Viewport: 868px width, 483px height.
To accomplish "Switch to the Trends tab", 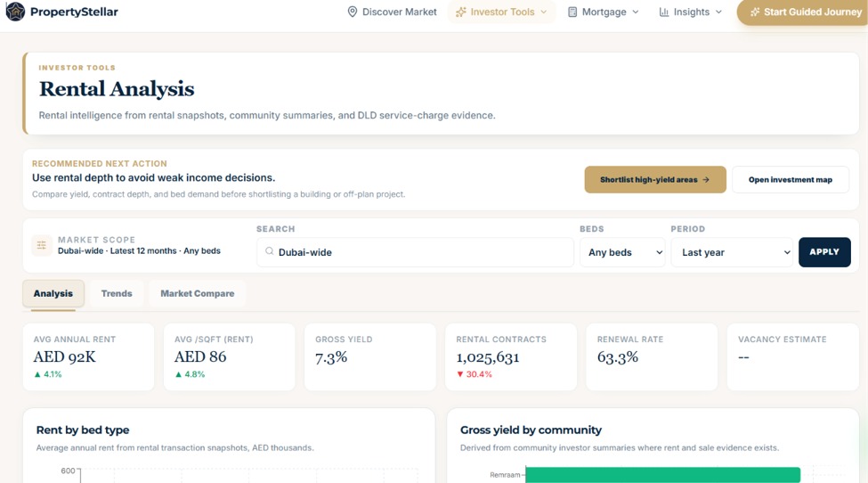I will tap(117, 293).
